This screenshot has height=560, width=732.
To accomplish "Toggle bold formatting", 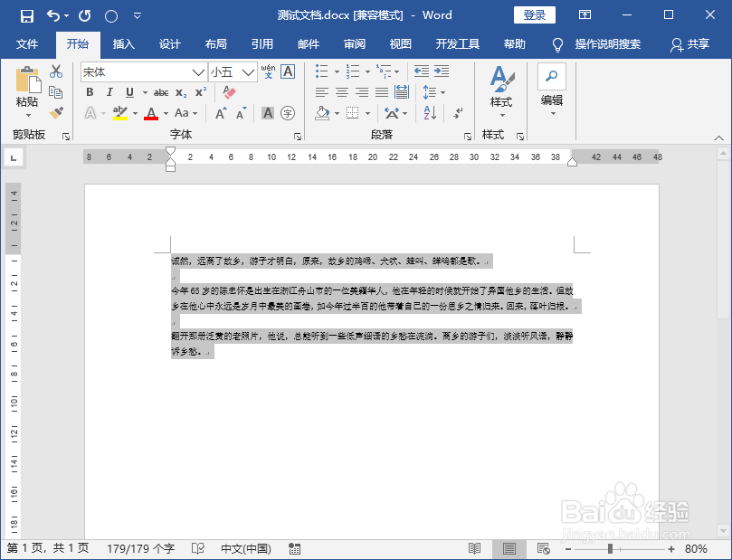I will coord(90,91).
